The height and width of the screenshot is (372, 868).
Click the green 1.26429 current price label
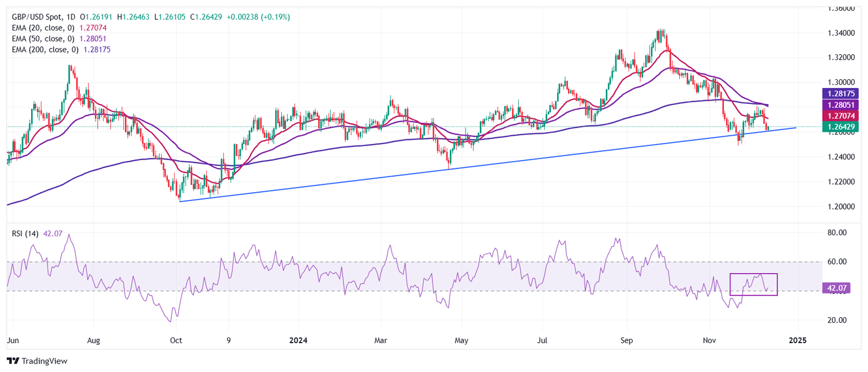click(843, 127)
